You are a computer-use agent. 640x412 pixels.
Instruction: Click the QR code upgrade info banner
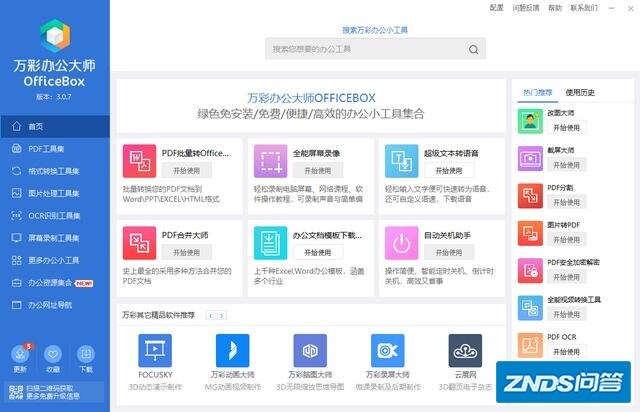(x=53, y=392)
